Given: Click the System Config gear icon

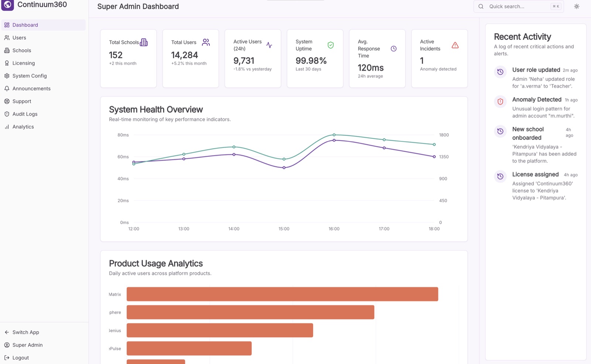Looking at the screenshot, I should point(7,76).
